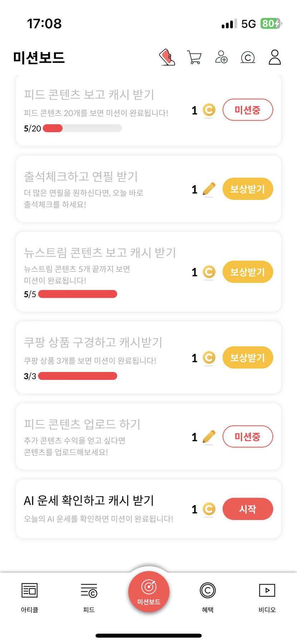The width and height of the screenshot is (297, 644).
Task: Open the shopping cart icon
Action: click(194, 57)
